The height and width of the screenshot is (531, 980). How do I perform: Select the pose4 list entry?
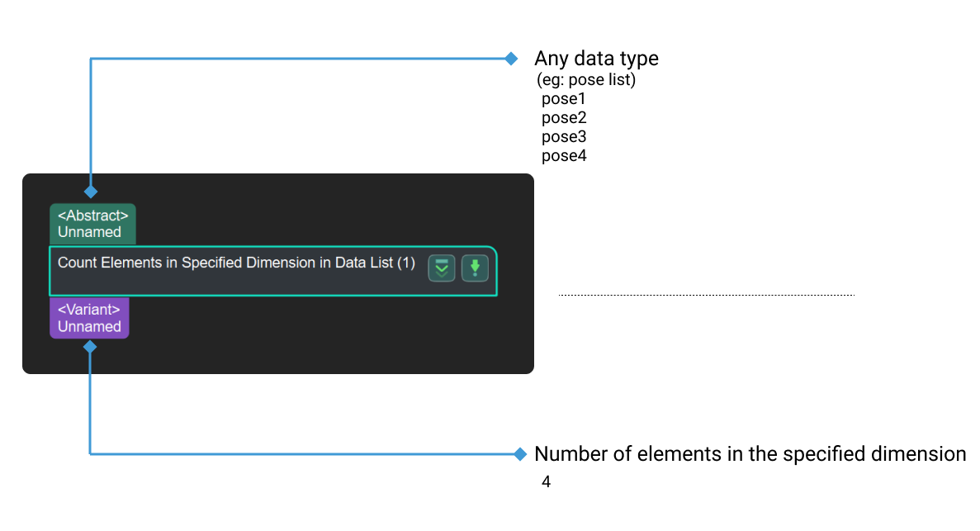point(564,155)
